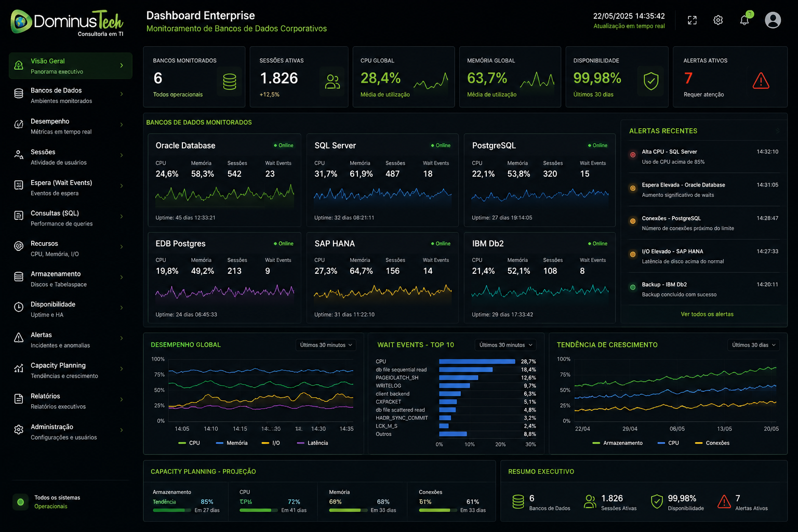Open IBM Db2 card
The height and width of the screenshot is (532, 798).
pyautogui.click(x=540, y=277)
